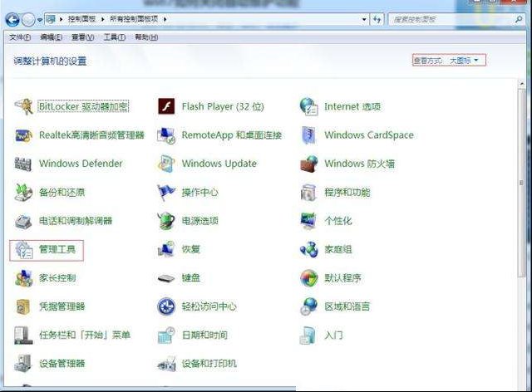Image resolution: width=532 pixels, height=392 pixels.
Task: Open the 设备和打印机 icon
Action: tap(166, 364)
